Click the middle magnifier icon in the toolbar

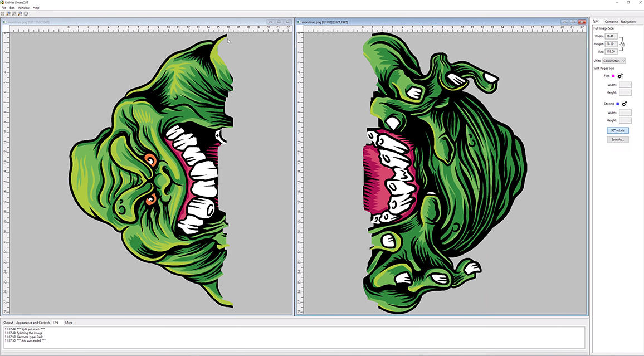click(x=14, y=13)
